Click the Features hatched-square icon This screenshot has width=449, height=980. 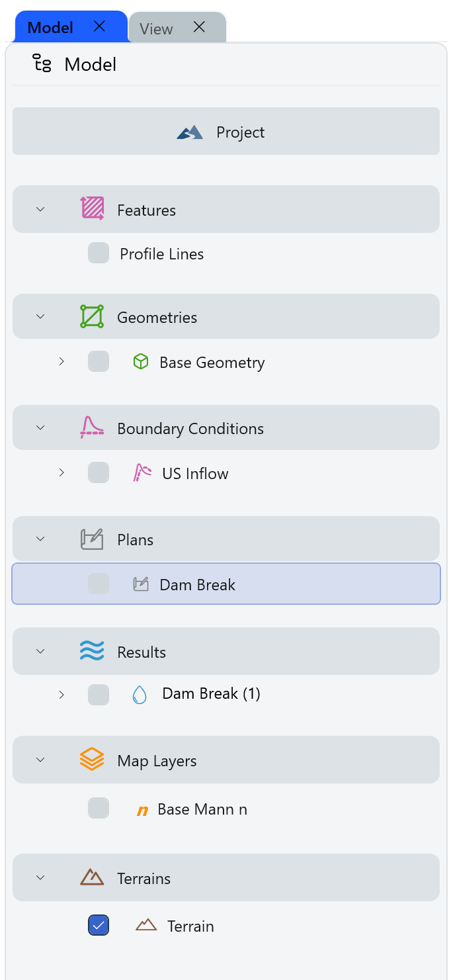[x=92, y=209]
